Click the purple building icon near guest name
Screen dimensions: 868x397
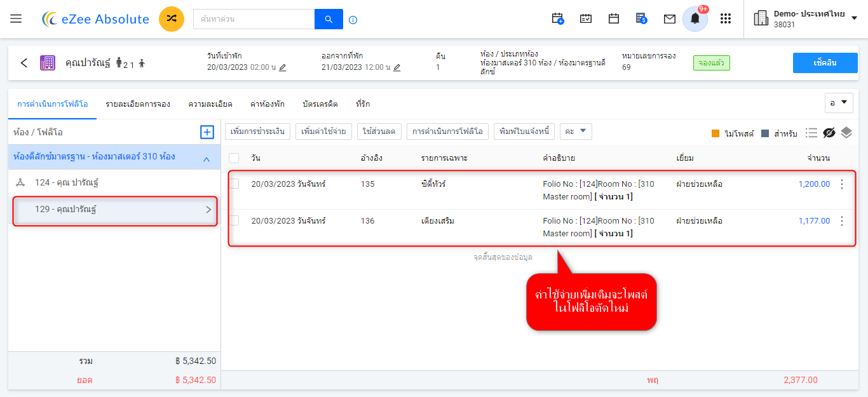(x=48, y=63)
